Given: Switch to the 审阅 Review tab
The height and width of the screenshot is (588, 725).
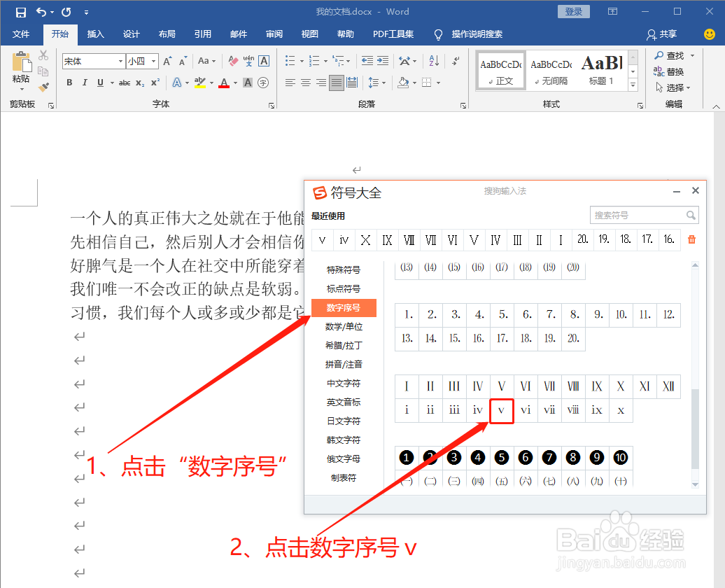Looking at the screenshot, I should tap(274, 34).
